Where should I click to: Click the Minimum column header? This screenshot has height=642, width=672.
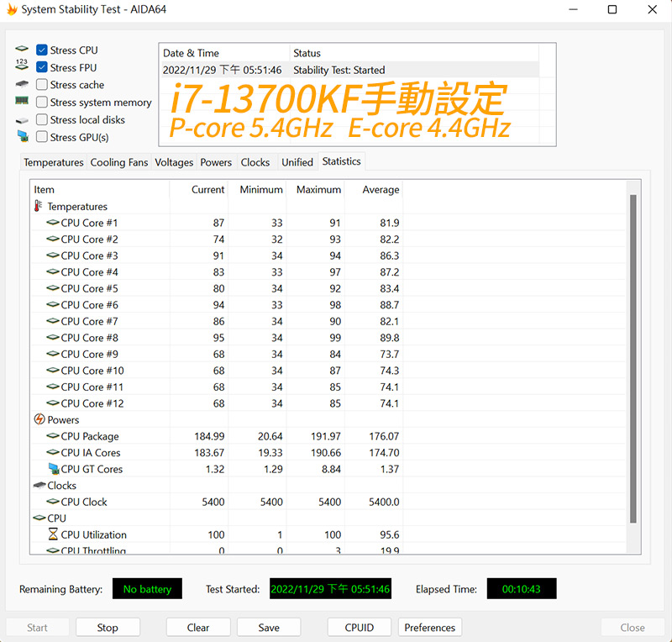(257, 190)
